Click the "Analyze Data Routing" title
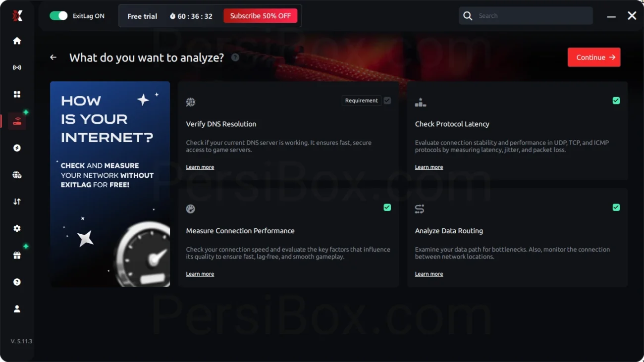This screenshot has height=362, width=644. click(x=449, y=231)
